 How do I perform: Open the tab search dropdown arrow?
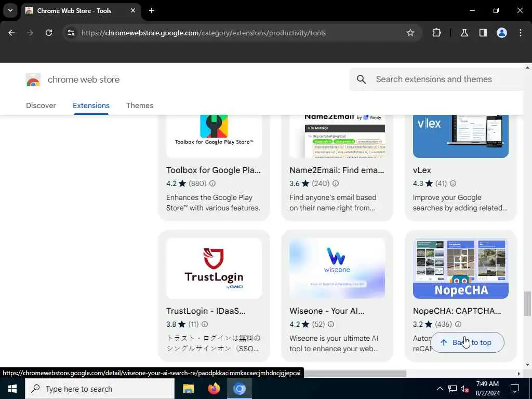click(10, 10)
